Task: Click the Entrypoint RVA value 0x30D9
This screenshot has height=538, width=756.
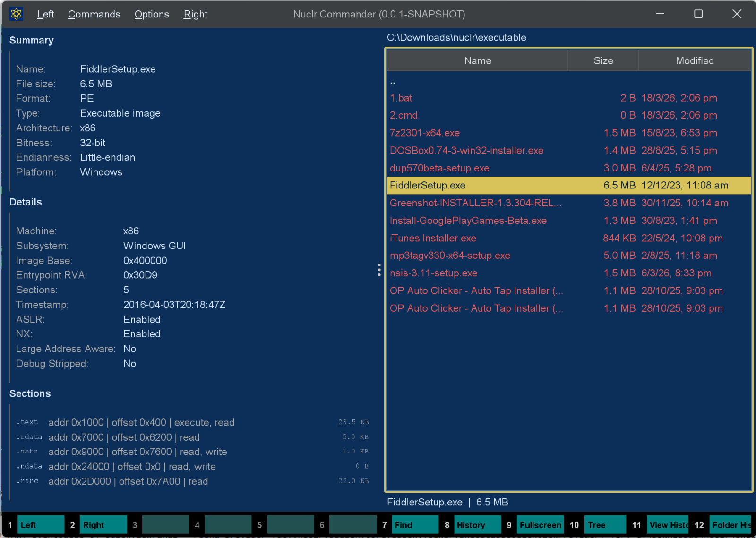Action: pyautogui.click(x=140, y=275)
